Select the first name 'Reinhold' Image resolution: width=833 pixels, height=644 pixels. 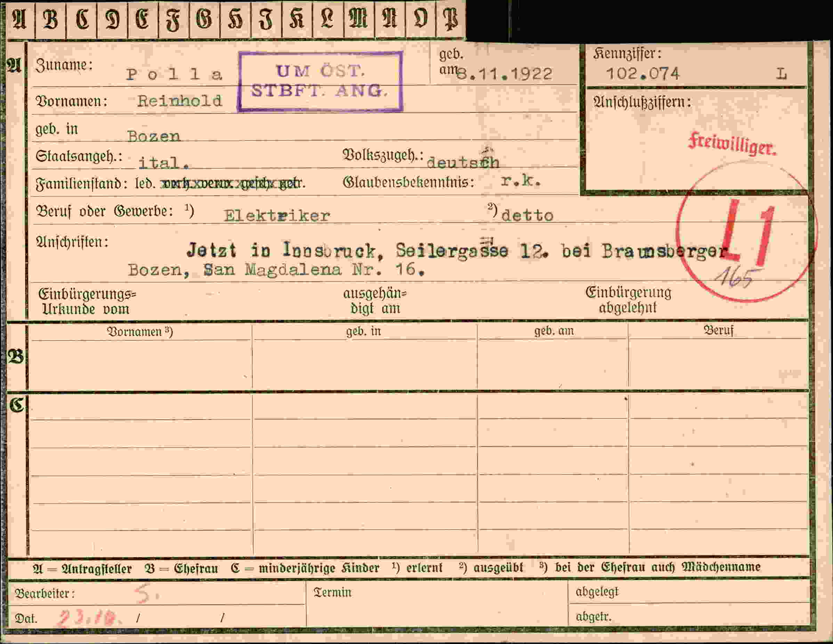click(180, 101)
